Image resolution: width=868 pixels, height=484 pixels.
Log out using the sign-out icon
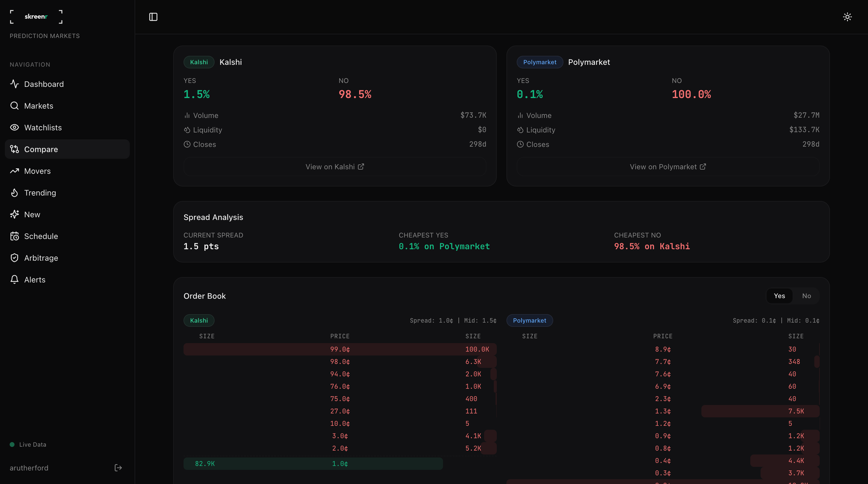(118, 468)
